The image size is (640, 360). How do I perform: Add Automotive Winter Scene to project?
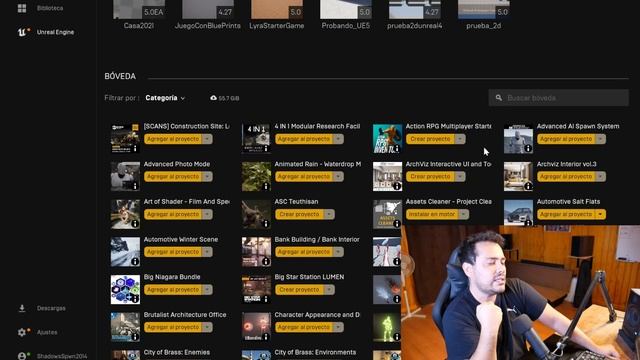(173, 252)
